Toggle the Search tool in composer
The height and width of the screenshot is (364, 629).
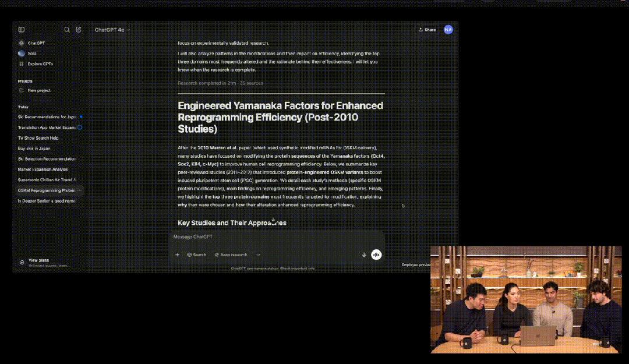pos(197,255)
